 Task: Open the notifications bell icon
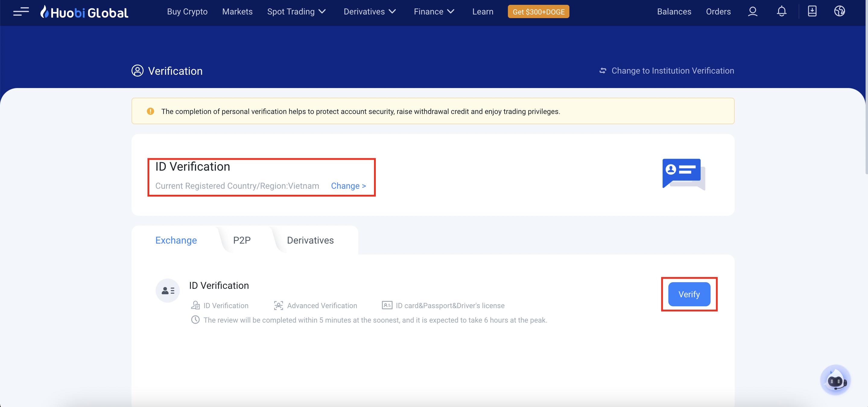pyautogui.click(x=781, y=12)
